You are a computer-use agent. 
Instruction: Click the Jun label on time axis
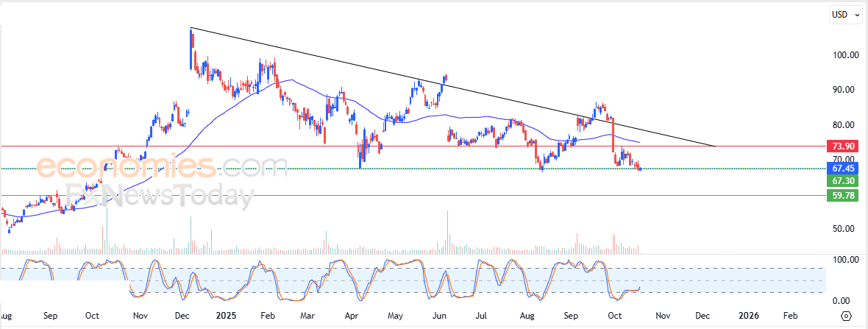440,316
